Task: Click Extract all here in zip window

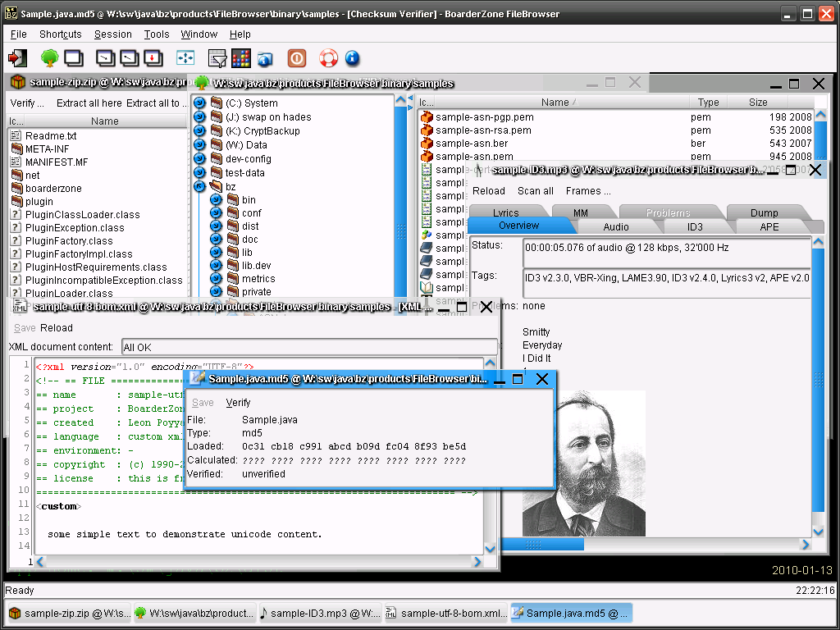Action: 89,103
